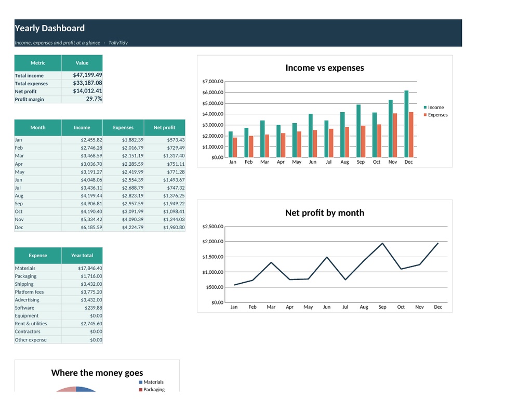This screenshot has height=411, width=532.
Task: Click the Expenses legend entry in bar chart
Action: coord(436,115)
